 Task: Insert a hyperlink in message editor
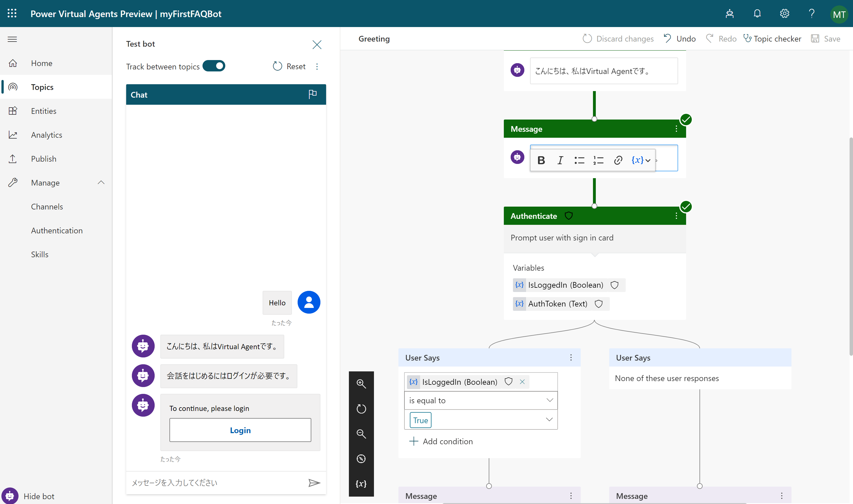[x=618, y=160]
